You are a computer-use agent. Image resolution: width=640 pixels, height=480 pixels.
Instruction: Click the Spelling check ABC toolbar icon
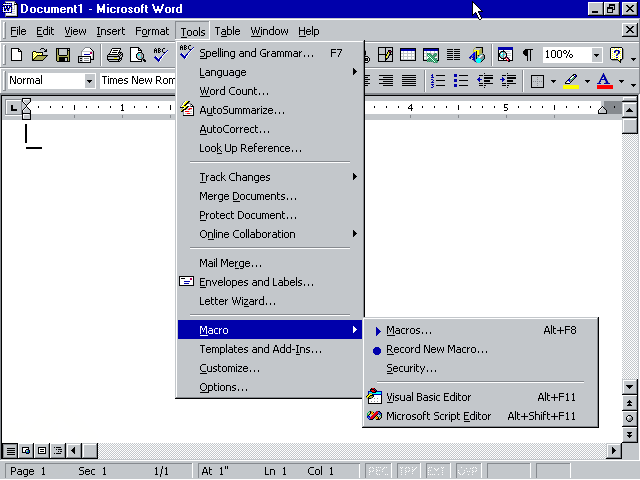[160, 55]
